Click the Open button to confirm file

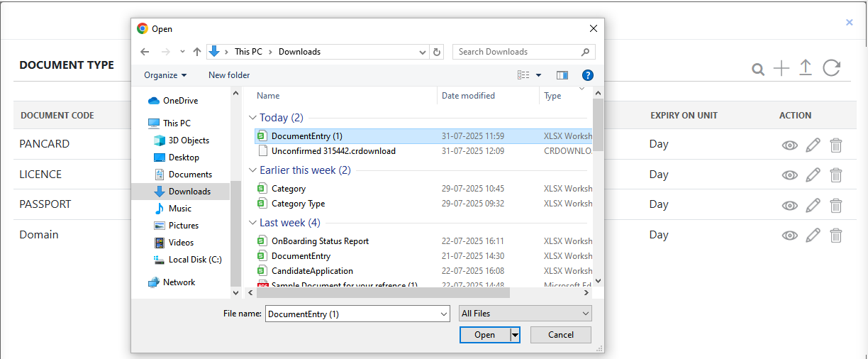484,335
